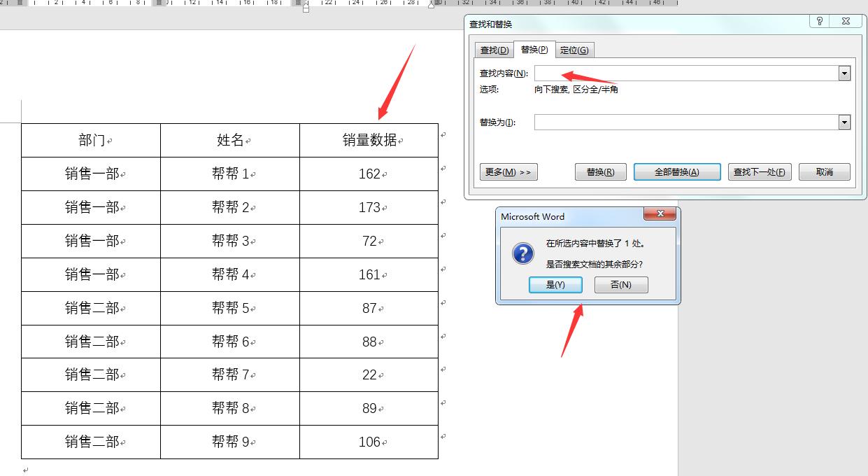The image size is (868, 476).
Task: Open the 替换为 replace history dropdown
Action: coord(844,123)
